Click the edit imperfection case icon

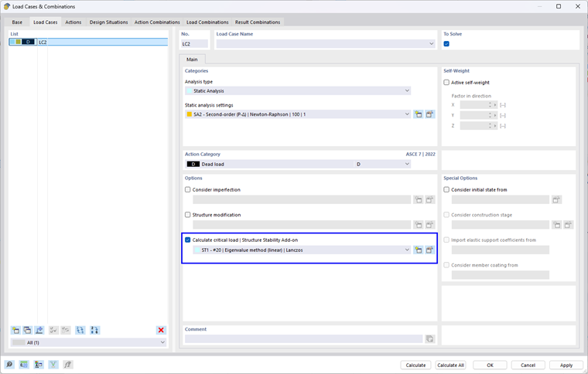[x=429, y=200]
